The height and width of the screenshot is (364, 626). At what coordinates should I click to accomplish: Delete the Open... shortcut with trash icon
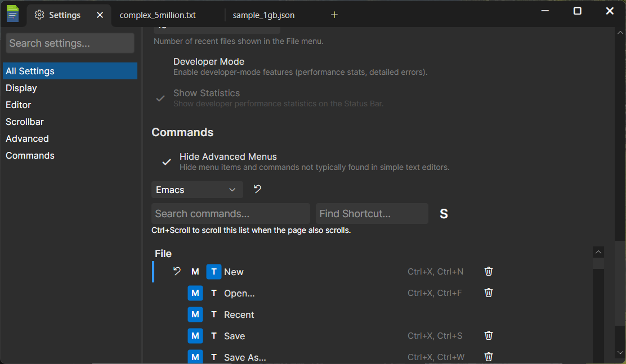click(489, 293)
